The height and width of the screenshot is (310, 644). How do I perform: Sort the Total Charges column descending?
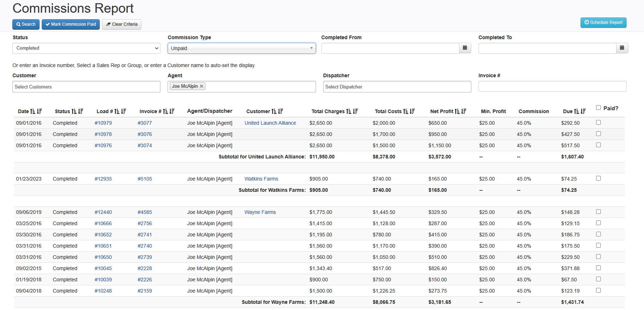(355, 112)
